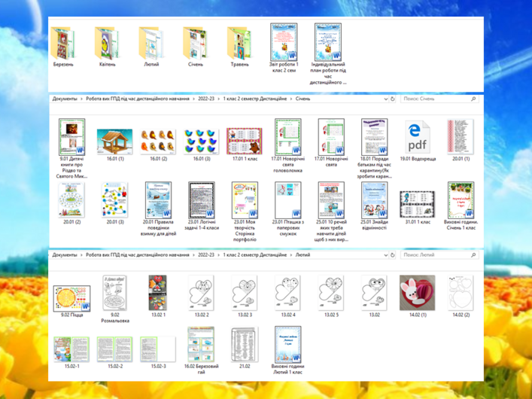This screenshot has width=532, height=399.
Task: Click 1 клас 2 семестр breadcrumb in Січень window
Action: [255, 99]
